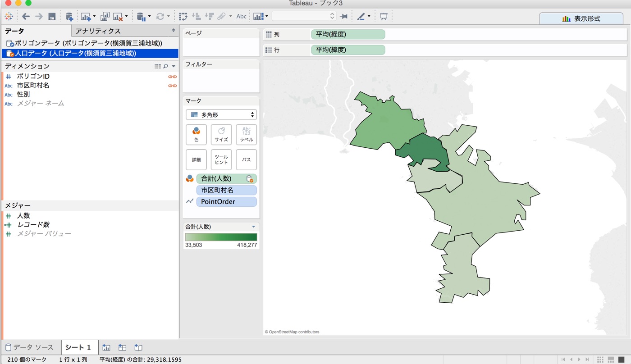
Task: Open the 多角形 mark type dropdown
Action: coord(221,114)
